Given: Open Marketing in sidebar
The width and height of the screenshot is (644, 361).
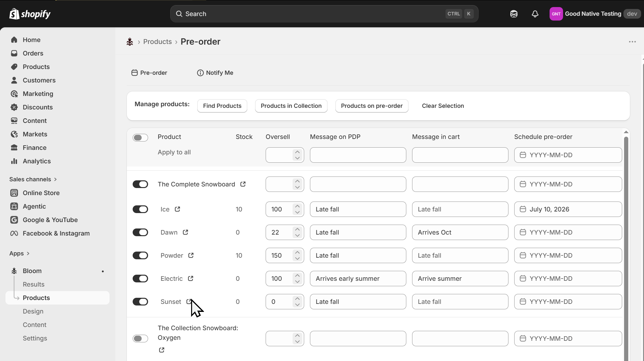Looking at the screenshot, I should click(38, 94).
